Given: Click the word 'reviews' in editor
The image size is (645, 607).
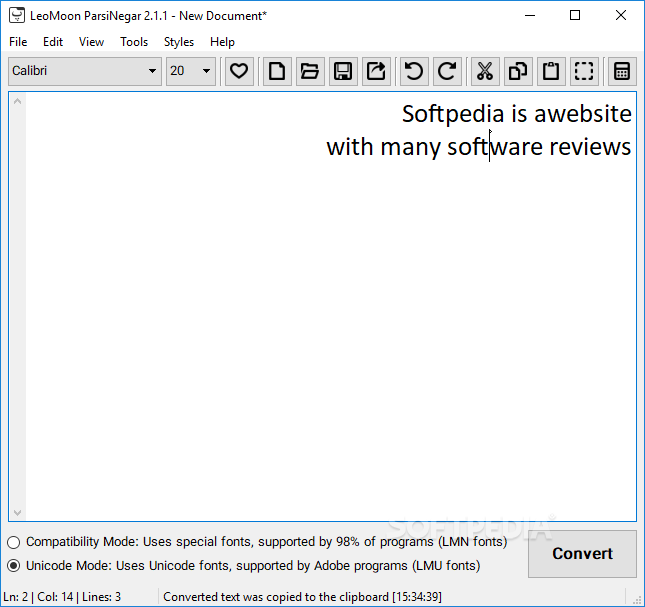Looking at the screenshot, I should 590,147.
